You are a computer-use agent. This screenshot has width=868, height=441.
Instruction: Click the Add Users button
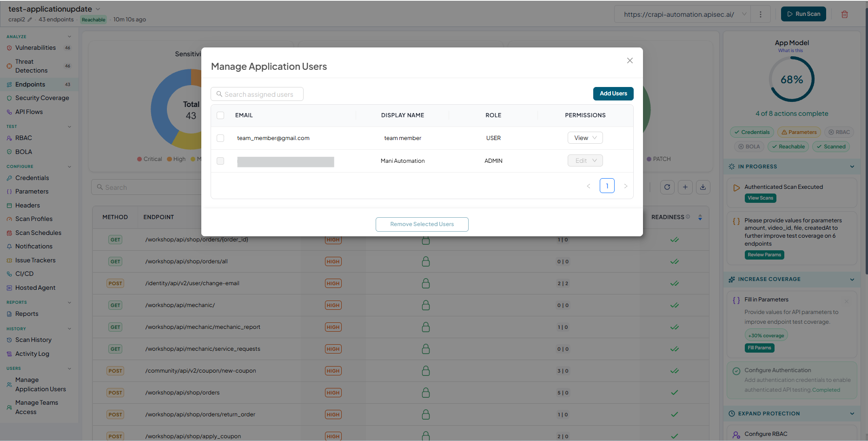[x=613, y=94]
